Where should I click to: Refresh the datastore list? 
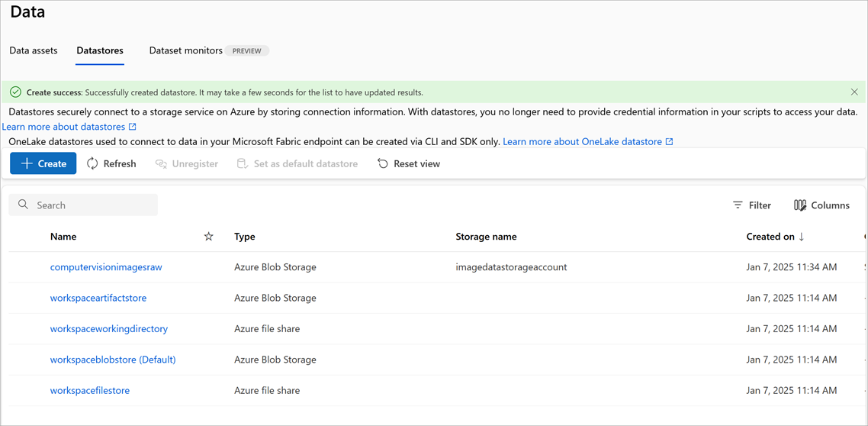(x=111, y=163)
